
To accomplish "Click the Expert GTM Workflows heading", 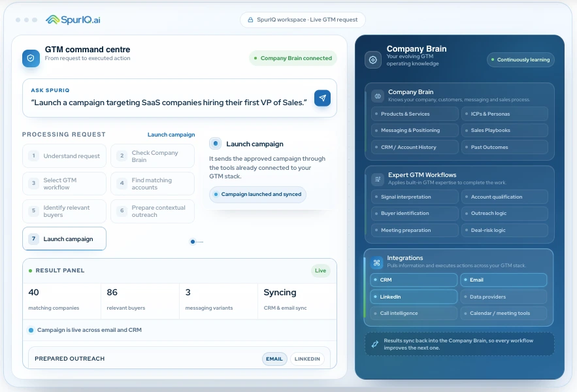I will click(x=422, y=175).
